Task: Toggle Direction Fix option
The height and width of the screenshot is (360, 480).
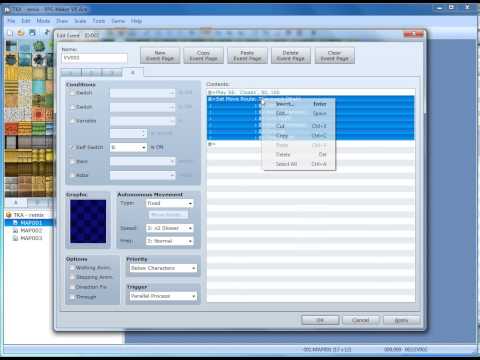Action: point(72,287)
